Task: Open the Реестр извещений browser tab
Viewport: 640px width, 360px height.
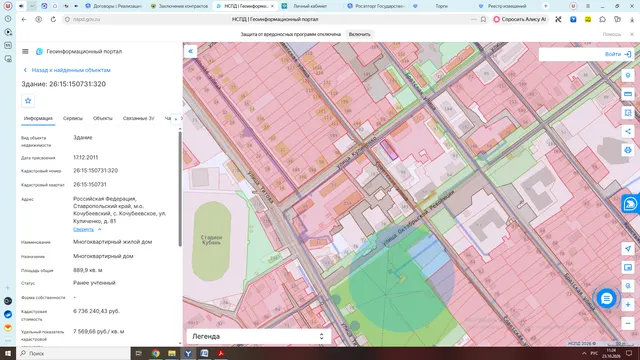Action: (507, 6)
